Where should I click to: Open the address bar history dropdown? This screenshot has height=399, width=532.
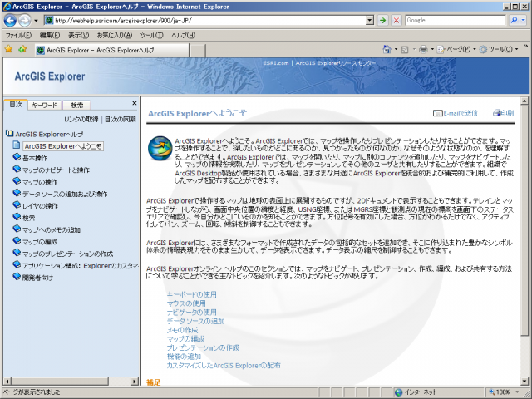point(370,20)
